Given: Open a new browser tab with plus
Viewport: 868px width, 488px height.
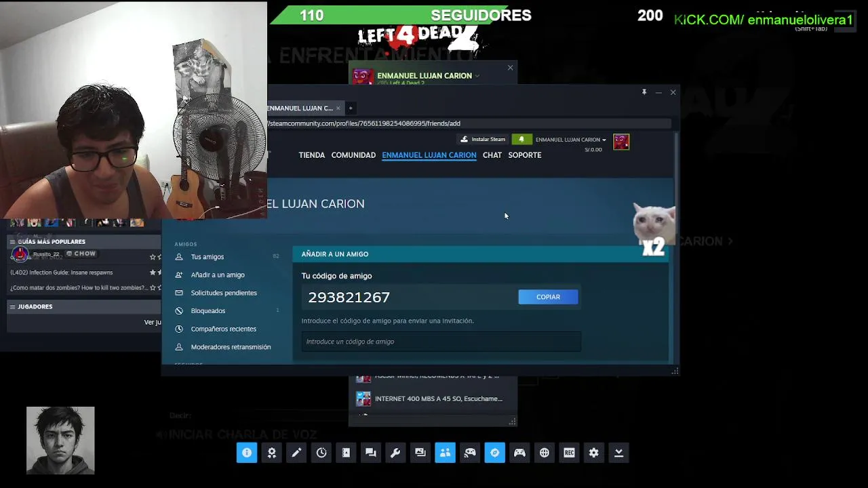Looking at the screenshot, I should pyautogui.click(x=351, y=108).
